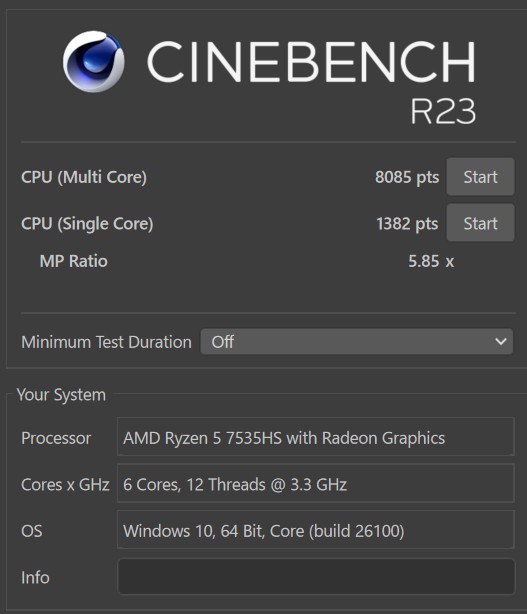Click the CINEBENCH title text

coord(311,62)
